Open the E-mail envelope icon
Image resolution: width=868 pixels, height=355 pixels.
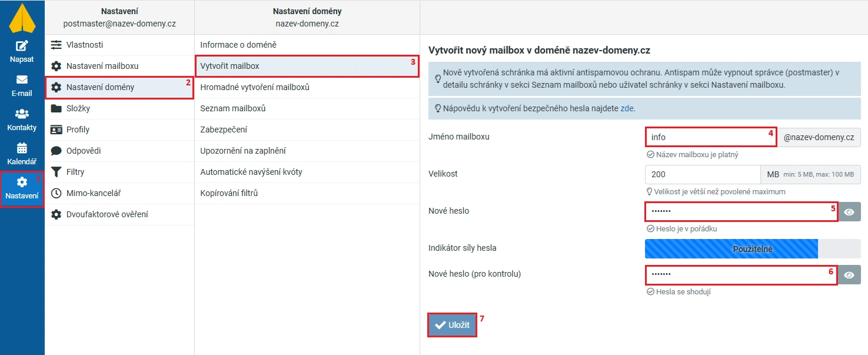22,79
